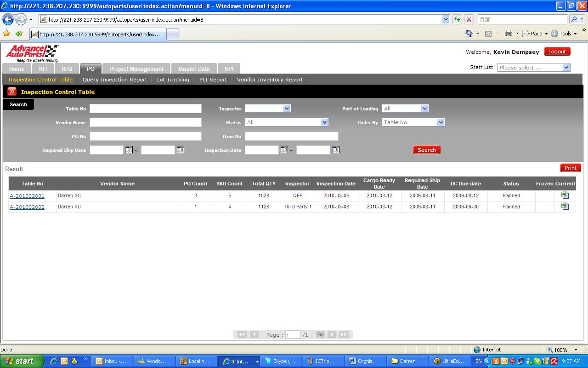Go to last page of results
The image size is (588, 368).
click(344, 334)
